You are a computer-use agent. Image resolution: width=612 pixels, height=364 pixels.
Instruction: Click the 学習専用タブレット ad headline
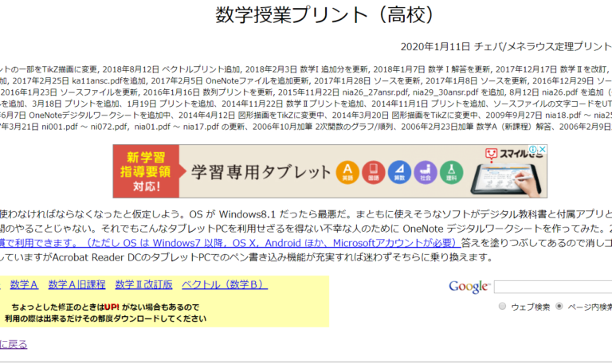[261, 172]
